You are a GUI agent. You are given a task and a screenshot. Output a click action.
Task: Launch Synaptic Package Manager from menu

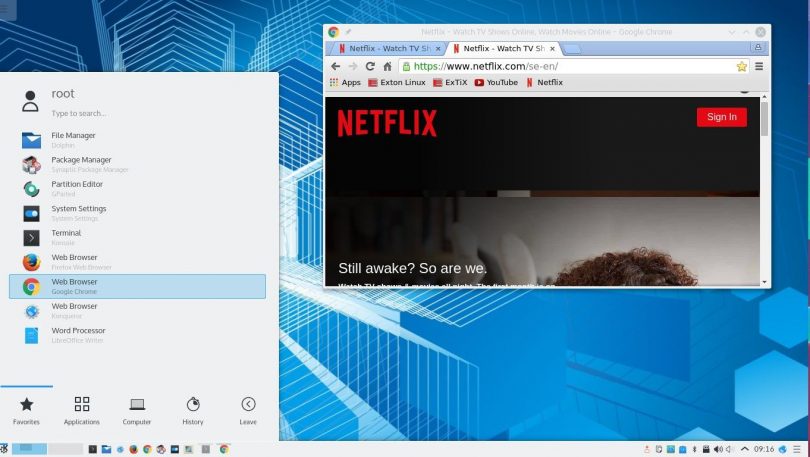pyautogui.click(x=137, y=164)
